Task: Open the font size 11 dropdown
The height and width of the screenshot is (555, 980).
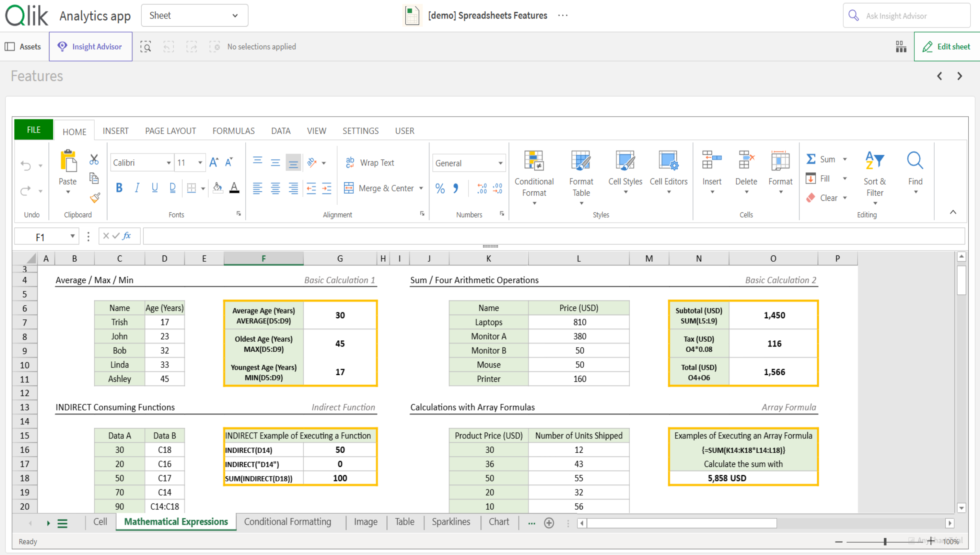Action: tap(190, 163)
